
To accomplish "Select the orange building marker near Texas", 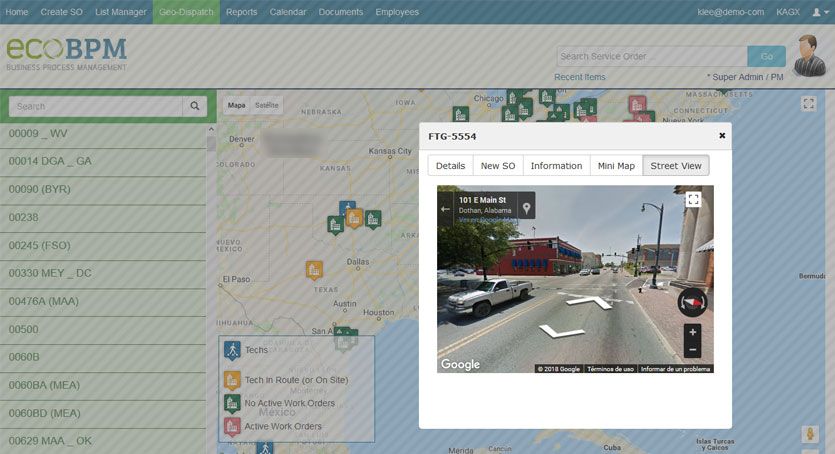I will point(314,270).
